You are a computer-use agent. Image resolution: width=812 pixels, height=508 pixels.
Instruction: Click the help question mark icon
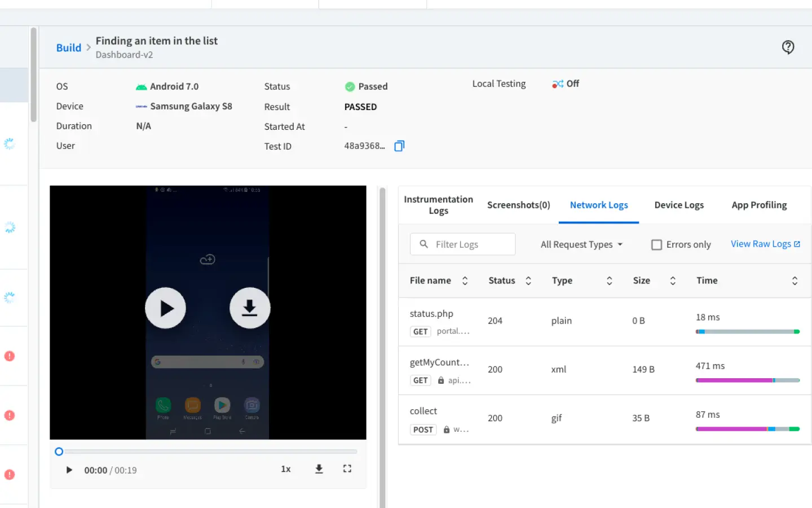point(788,47)
